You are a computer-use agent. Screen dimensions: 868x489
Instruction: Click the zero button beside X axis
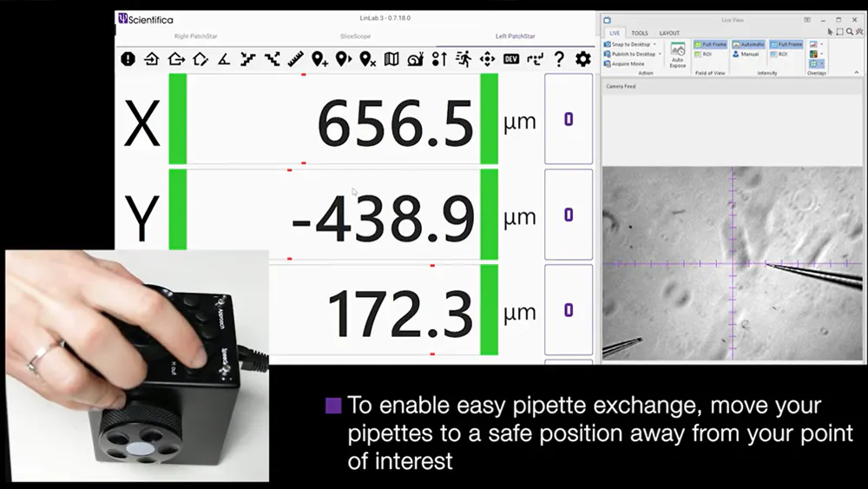569,119
